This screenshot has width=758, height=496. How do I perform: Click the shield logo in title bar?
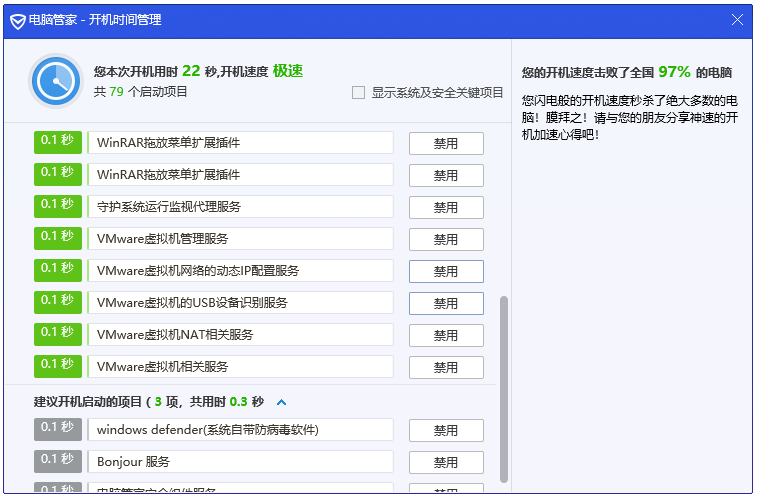tap(18, 21)
